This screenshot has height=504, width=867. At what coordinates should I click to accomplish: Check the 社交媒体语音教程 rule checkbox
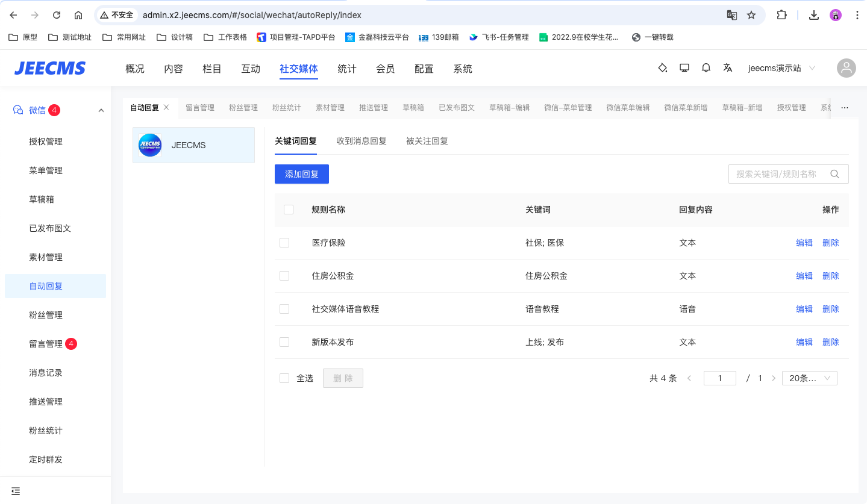(284, 309)
